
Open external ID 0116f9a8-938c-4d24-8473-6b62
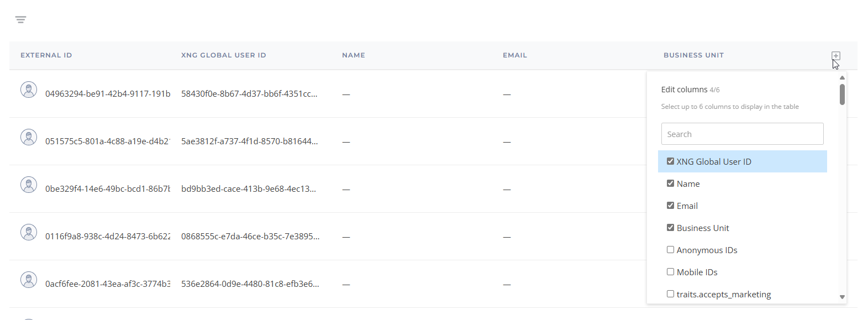pos(108,237)
